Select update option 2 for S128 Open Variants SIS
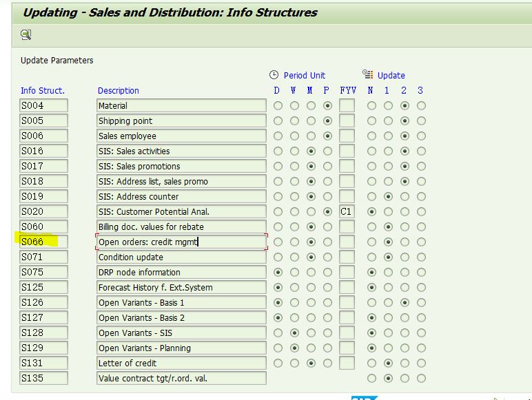Image resolution: width=532 pixels, height=400 pixels. pos(405,333)
